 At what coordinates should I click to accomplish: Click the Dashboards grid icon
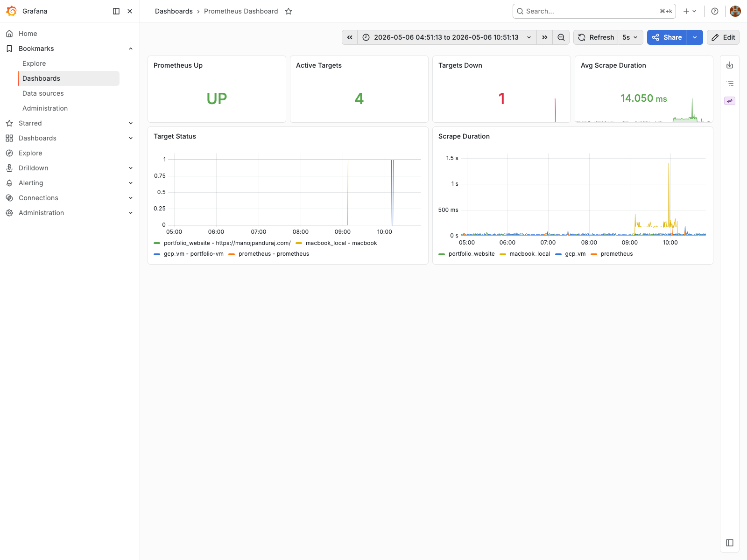9,138
